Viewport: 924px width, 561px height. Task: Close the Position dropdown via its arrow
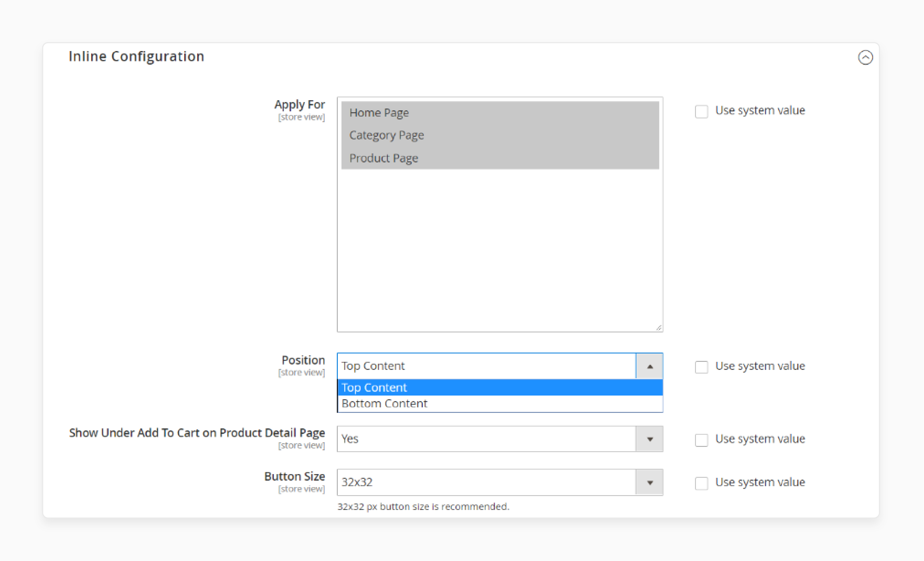point(650,366)
